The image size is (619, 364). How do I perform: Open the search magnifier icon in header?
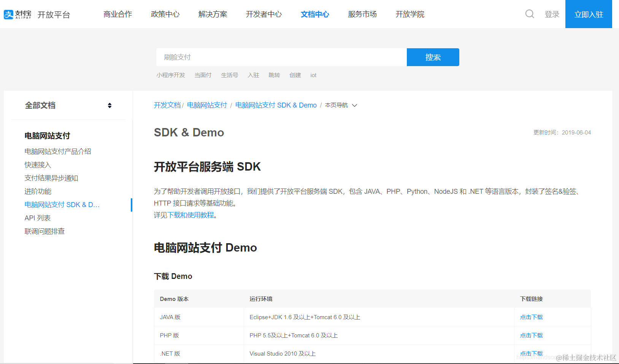530,14
